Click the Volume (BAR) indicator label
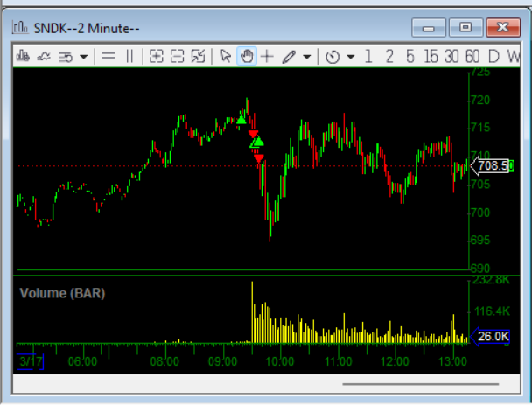The width and height of the screenshot is (532, 405). click(62, 293)
